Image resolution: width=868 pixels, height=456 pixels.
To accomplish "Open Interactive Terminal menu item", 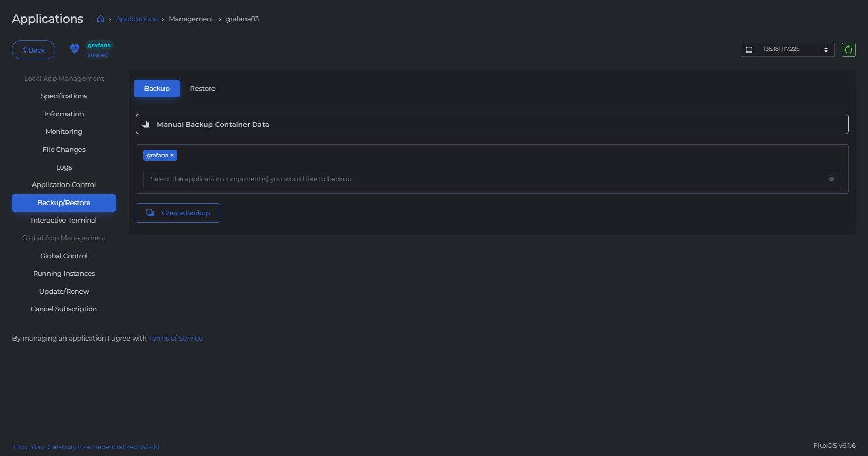I will 64,221.
